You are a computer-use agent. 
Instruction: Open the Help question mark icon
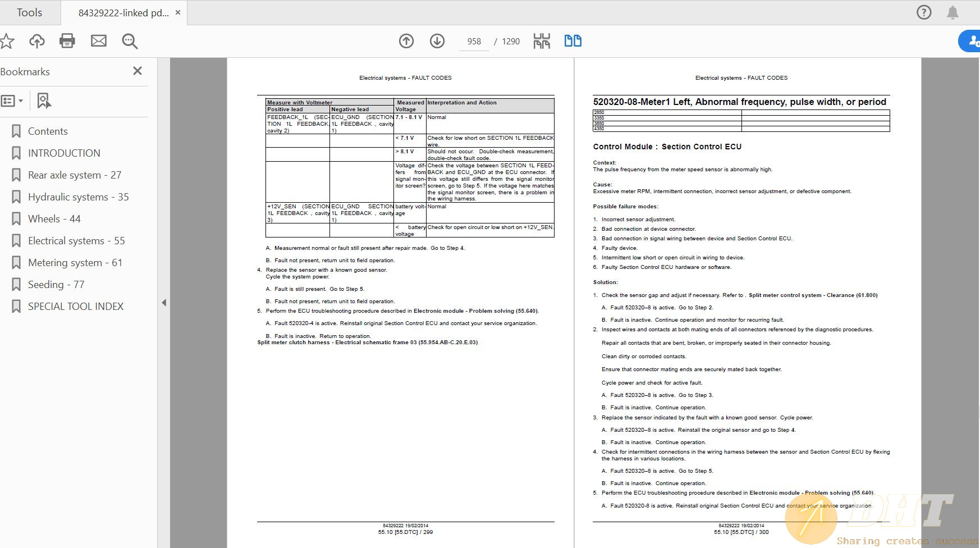point(923,12)
